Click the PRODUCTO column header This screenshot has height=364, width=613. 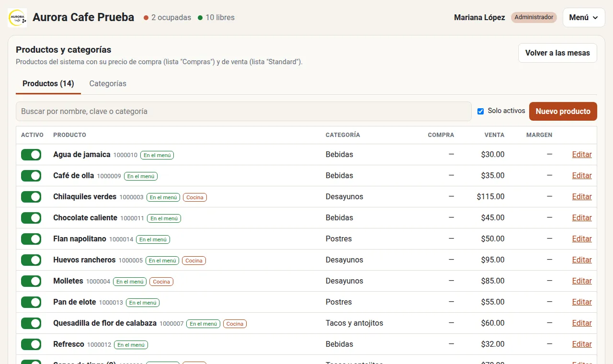pyautogui.click(x=69, y=135)
